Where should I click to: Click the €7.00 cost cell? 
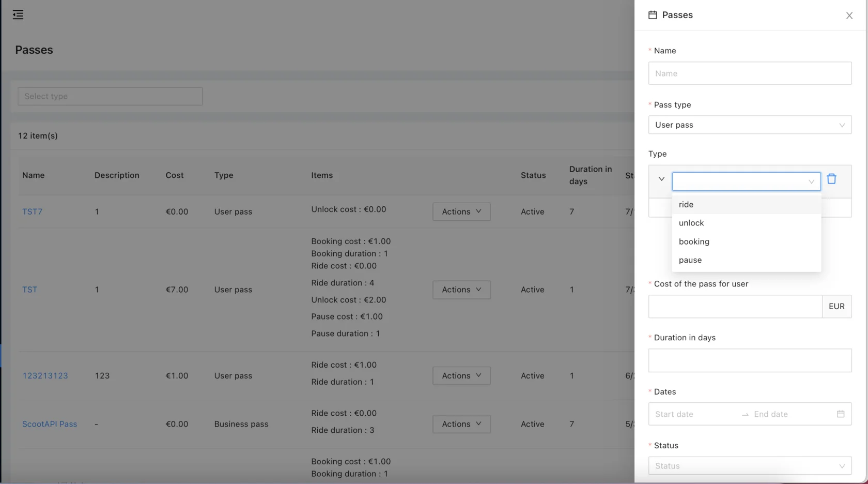point(177,290)
